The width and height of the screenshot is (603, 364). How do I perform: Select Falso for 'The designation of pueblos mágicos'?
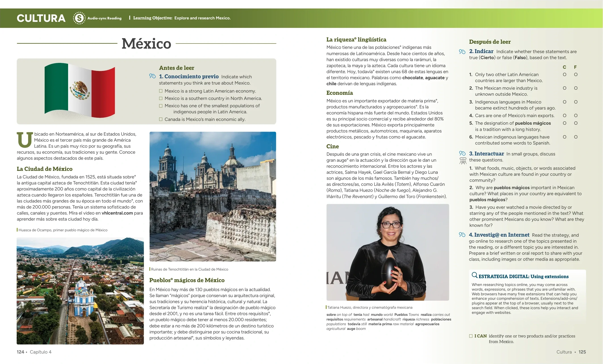click(576, 123)
